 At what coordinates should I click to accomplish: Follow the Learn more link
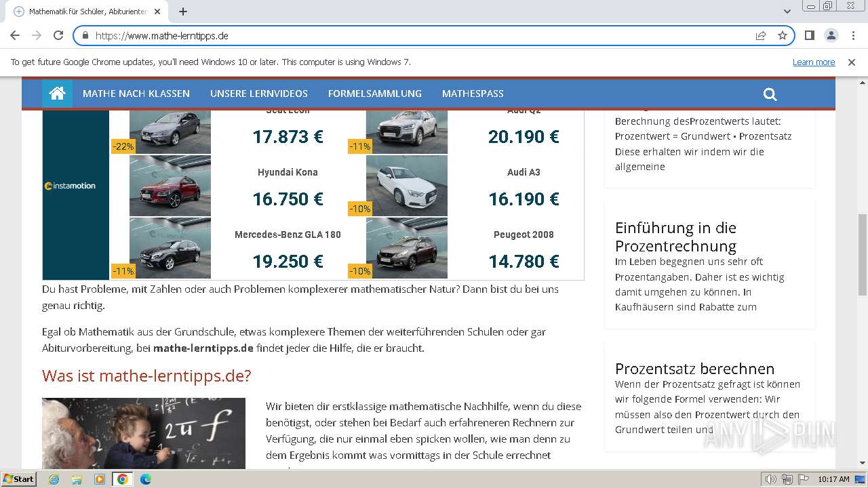814,62
